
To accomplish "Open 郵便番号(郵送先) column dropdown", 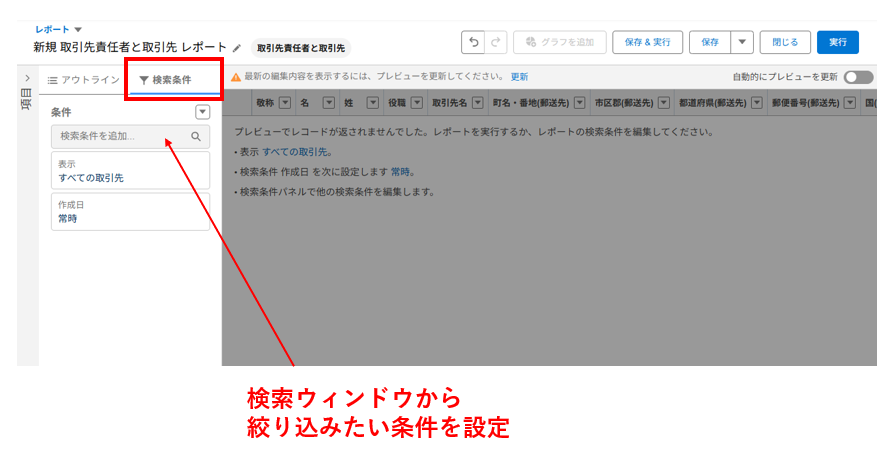I will tap(849, 103).
